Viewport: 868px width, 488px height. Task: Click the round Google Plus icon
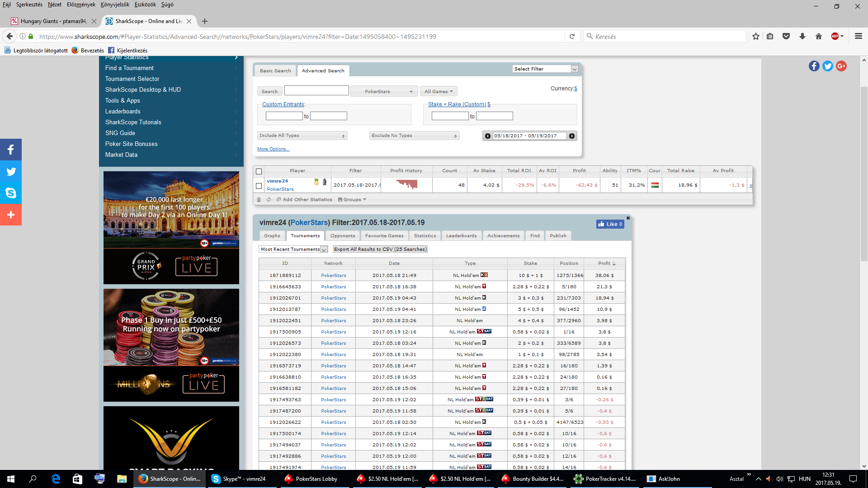[x=841, y=66]
